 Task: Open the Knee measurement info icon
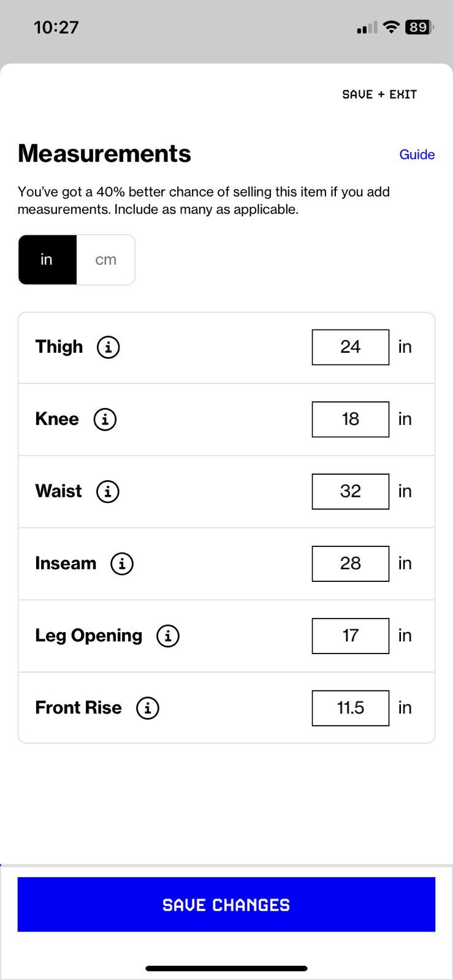coord(105,420)
